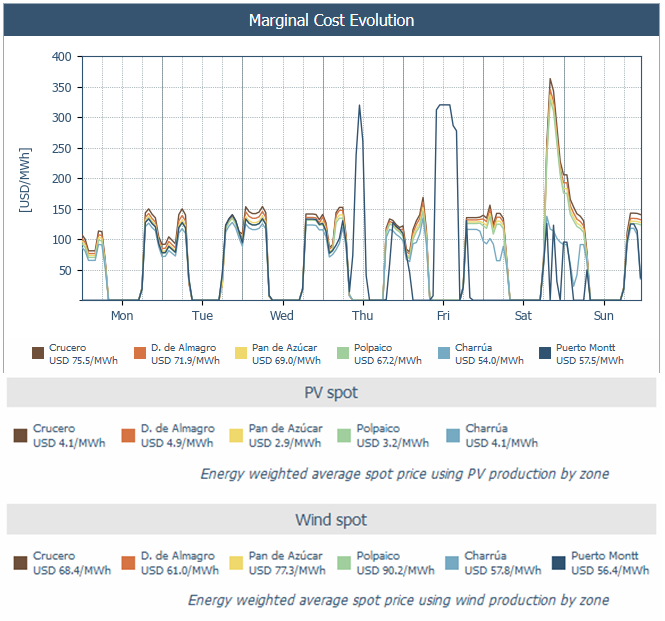Click the Wind spot section header
The image size is (665, 621).
331,519
